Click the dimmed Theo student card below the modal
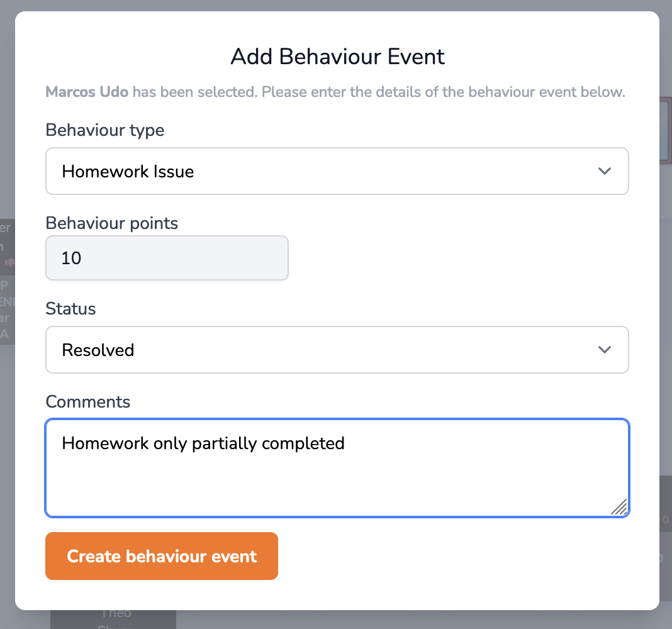672x629 pixels. pyautogui.click(x=113, y=616)
